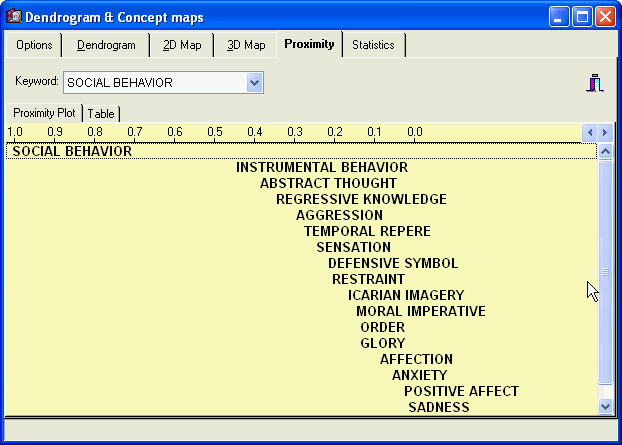Open the 3D Map tab
Image resolution: width=622 pixels, height=445 pixels.
246,45
